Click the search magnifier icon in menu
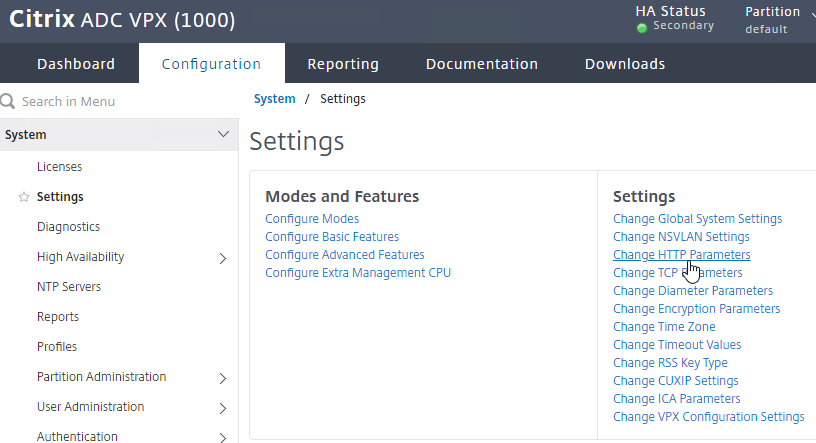The height and width of the screenshot is (443, 816). point(8,101)
